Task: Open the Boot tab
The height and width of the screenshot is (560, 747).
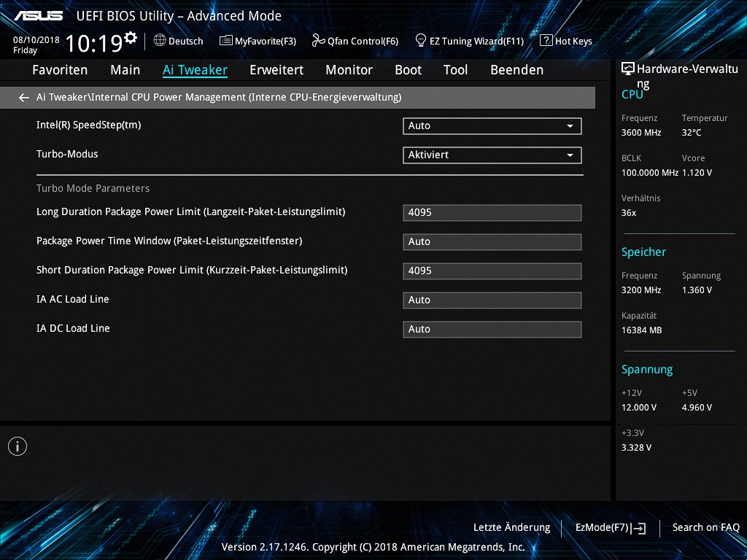Action: tap(409, 70)
